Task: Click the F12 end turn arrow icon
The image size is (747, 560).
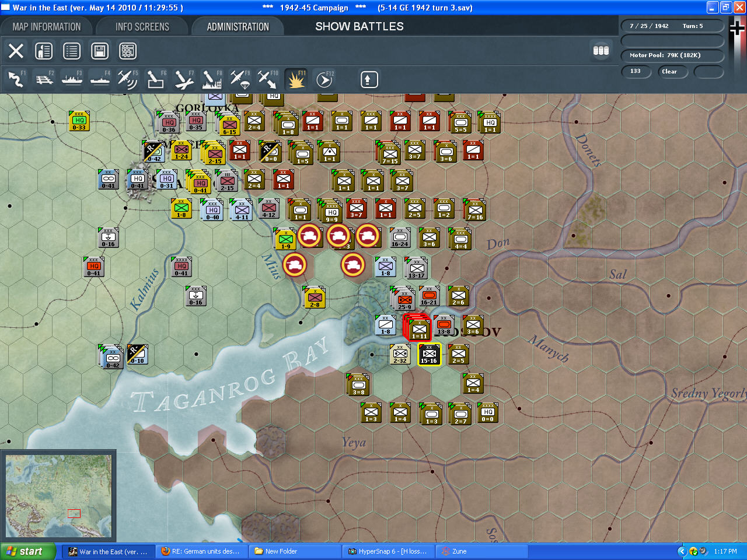Action: click(x=324, y=79)
